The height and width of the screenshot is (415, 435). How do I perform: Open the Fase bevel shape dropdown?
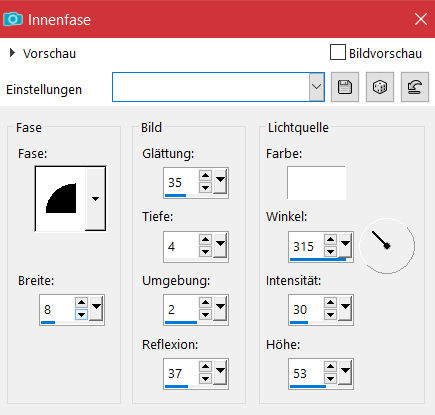coord(95,199)
